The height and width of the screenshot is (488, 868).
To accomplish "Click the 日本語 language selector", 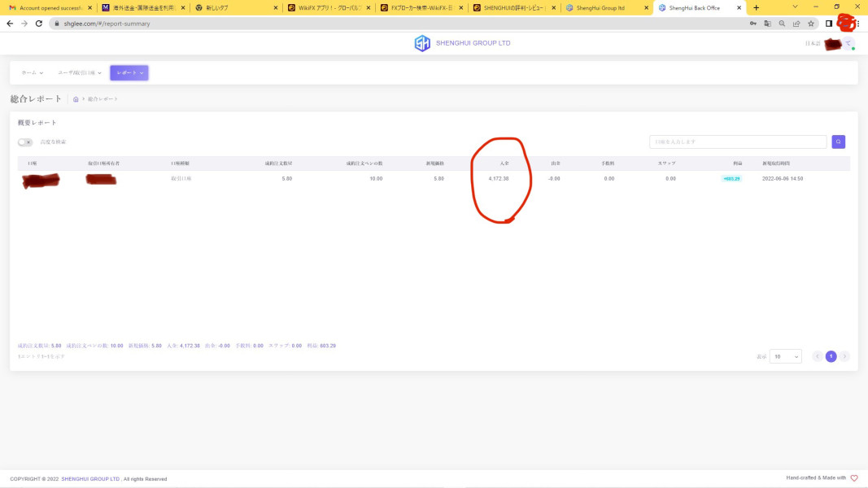I will tap(812, 43).
